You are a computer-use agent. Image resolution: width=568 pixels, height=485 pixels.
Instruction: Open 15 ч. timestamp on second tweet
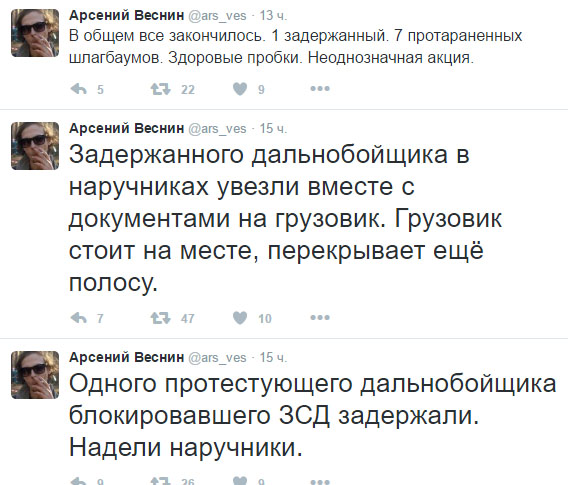(273, 129)
